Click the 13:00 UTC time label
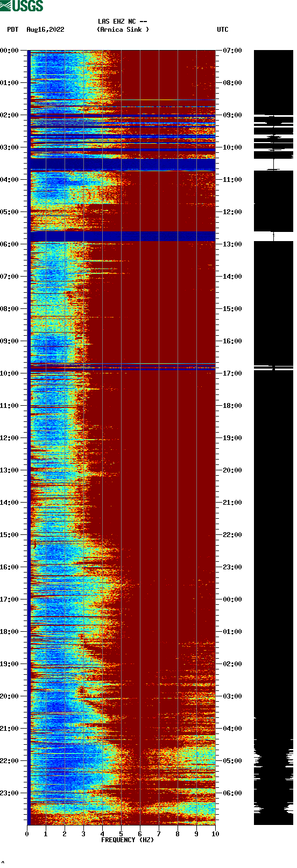 point(232,244)
